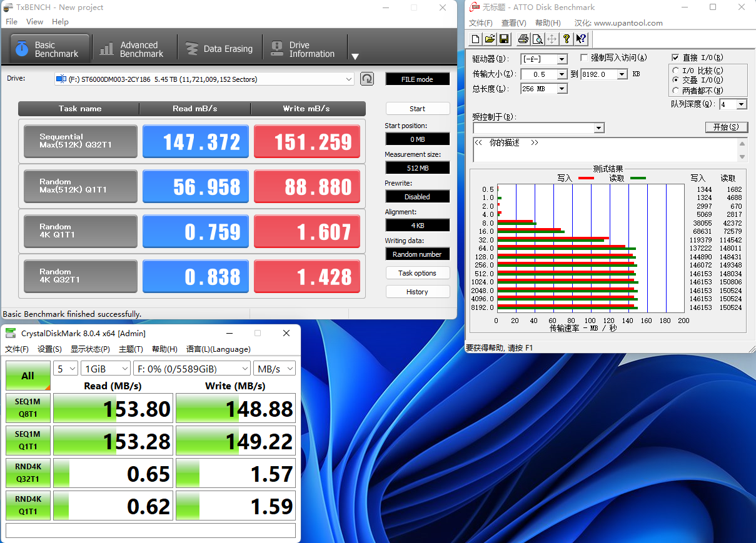Open print preview in ATTO toolbar
The height and width of the screenshot is (543, 756).
537,39
